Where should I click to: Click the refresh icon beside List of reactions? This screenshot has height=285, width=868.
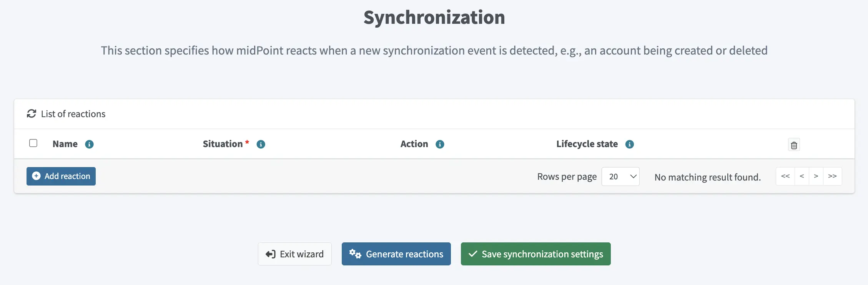pos(32,113)
